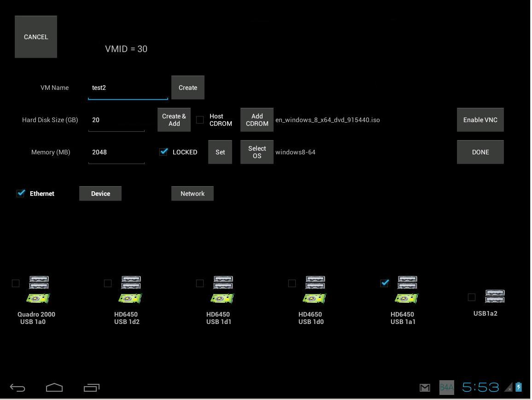Open the Network button
532x400 pixels.
click(x=193, y=194)
